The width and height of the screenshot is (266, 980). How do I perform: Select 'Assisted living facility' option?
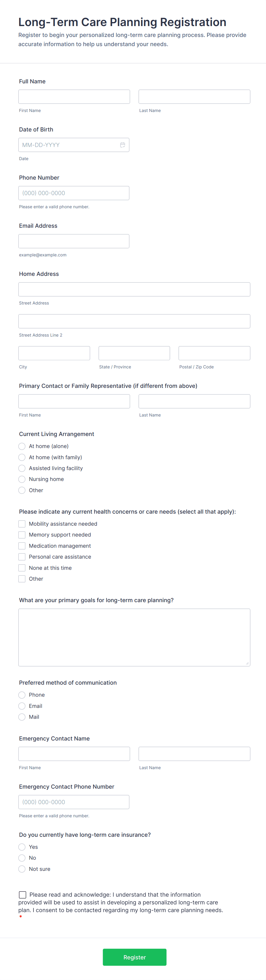[x=22, y=468]
